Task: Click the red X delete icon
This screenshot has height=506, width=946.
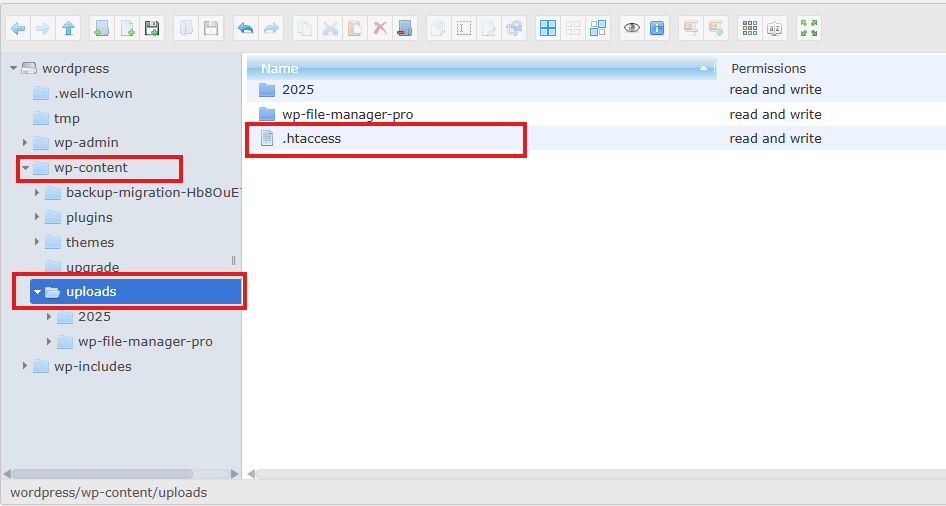Action: (x=380, y=28)
